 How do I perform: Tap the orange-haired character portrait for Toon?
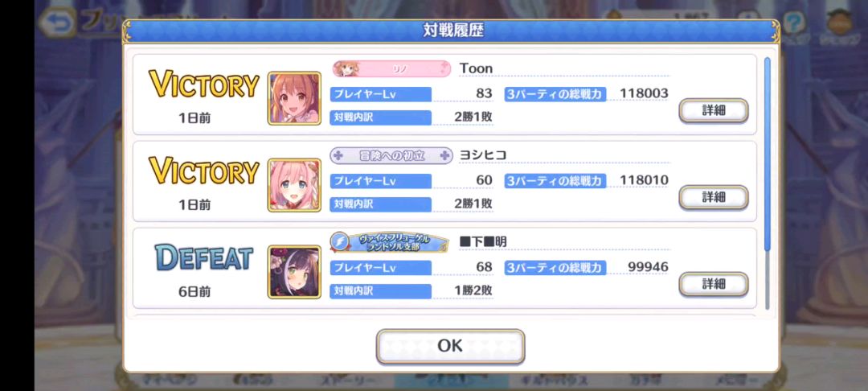coord(294,98)
